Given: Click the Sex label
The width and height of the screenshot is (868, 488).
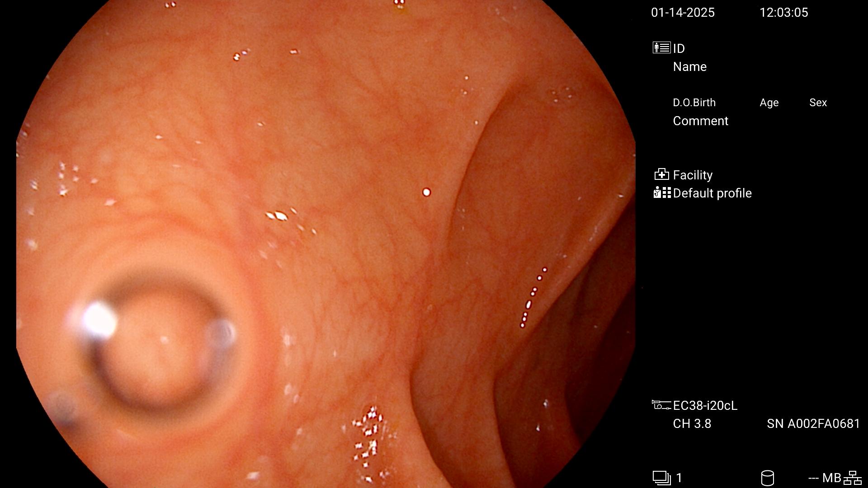Looking at the screenshot, I should point(818,103).
